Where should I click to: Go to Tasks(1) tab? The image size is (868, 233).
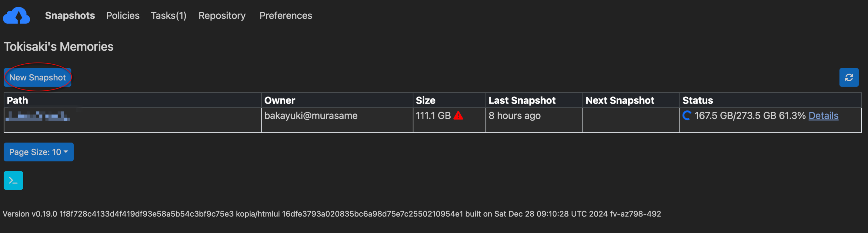tap(169, 15)
